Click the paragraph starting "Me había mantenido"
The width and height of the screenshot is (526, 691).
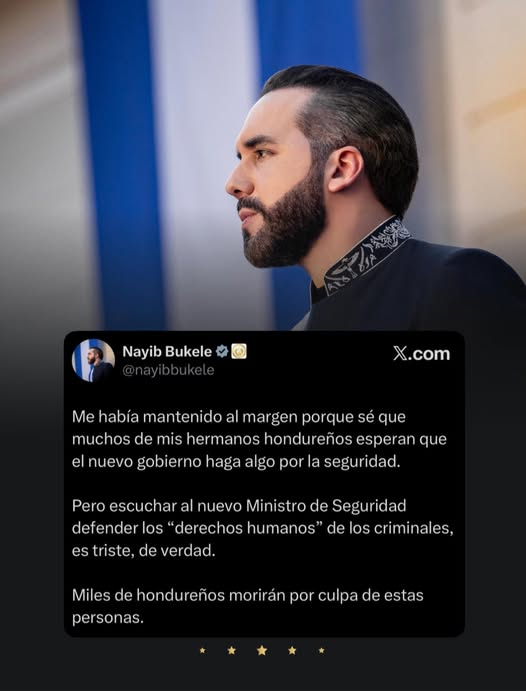[259, 439]
